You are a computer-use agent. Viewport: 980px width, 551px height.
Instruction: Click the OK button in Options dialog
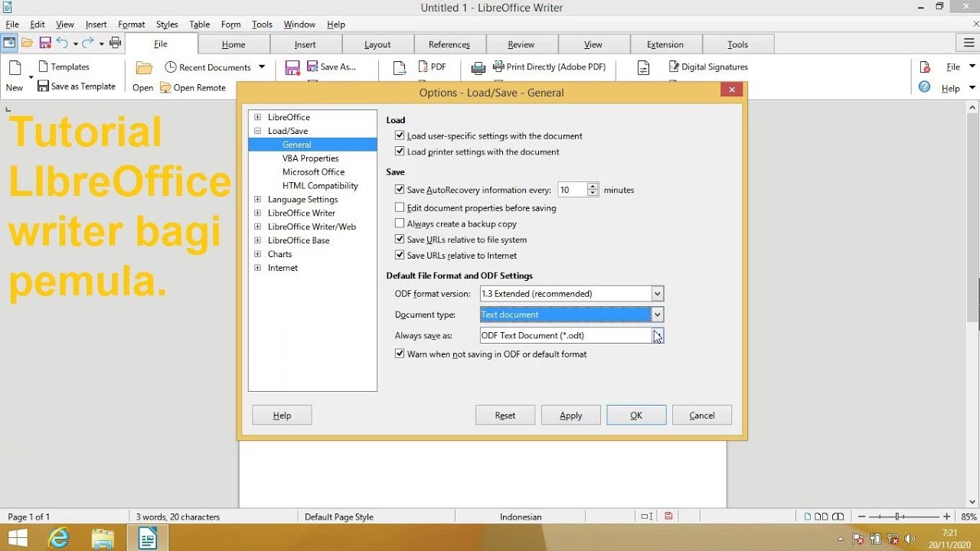[x=636, y=416]
